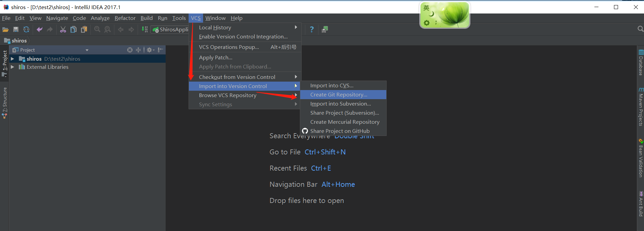Open VCS Operations Popup... item
Screen dimensions: 644x231
[x=245, y=47]
